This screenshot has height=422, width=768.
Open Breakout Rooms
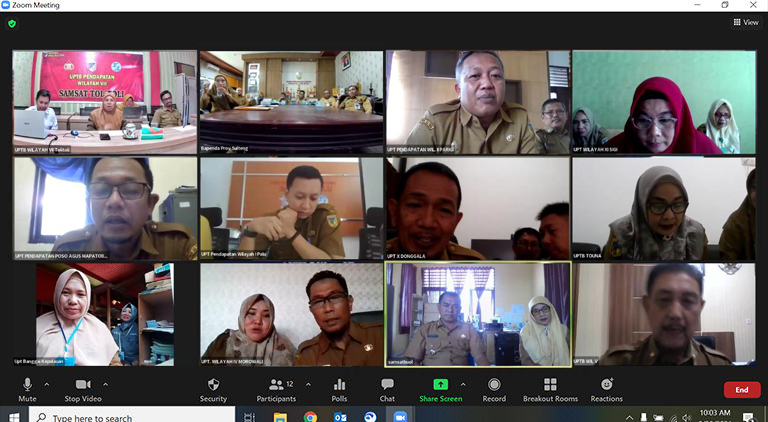click(x=550, y=388)
